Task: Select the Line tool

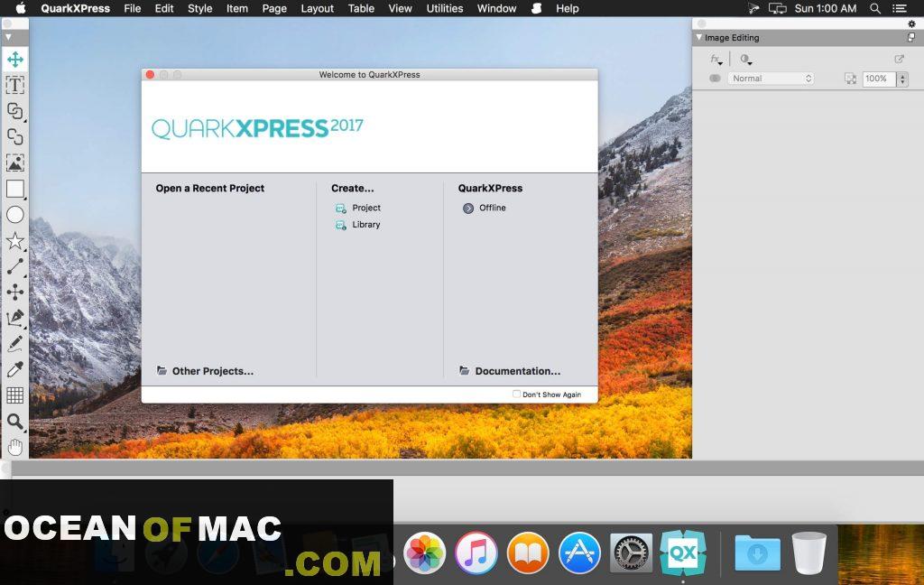Action: [x=14, y=266]
